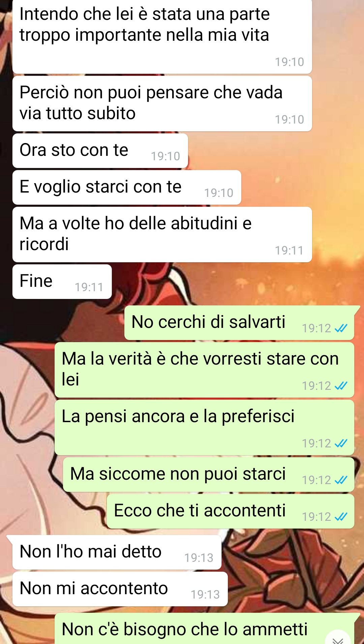Select 'Non l'ho mai detto' message bubble
The height and width of the screenshot is (644, 364).
point(117,552)
